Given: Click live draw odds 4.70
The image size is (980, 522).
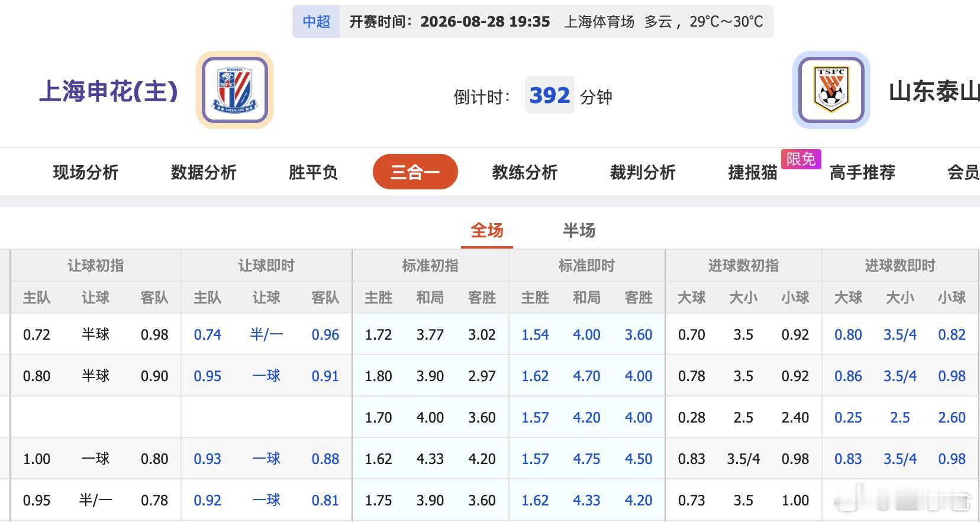Looking at the screenshot, I should [586, 376].
